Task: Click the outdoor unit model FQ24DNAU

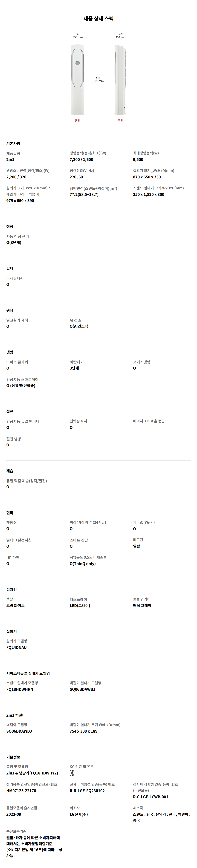Action: tap(17, 647)
